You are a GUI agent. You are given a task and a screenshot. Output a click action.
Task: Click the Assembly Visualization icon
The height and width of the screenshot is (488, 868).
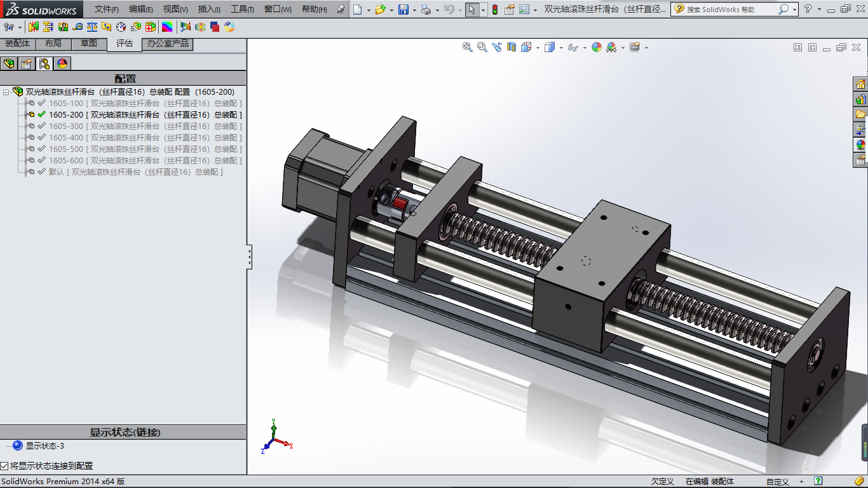pos(136,27)
